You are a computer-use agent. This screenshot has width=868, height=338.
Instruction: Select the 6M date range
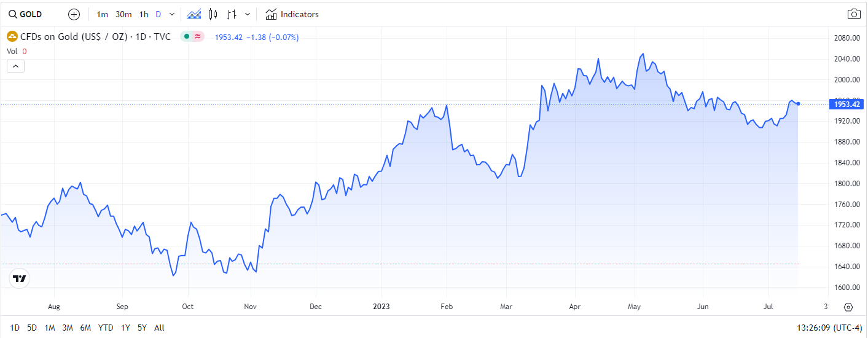tap(86, 328)
